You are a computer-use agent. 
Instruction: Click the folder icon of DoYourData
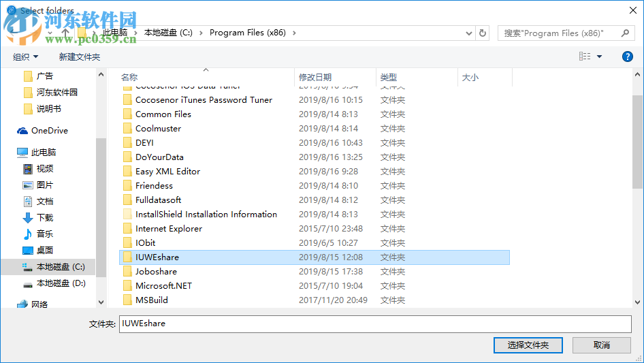[x=128, y=157]
